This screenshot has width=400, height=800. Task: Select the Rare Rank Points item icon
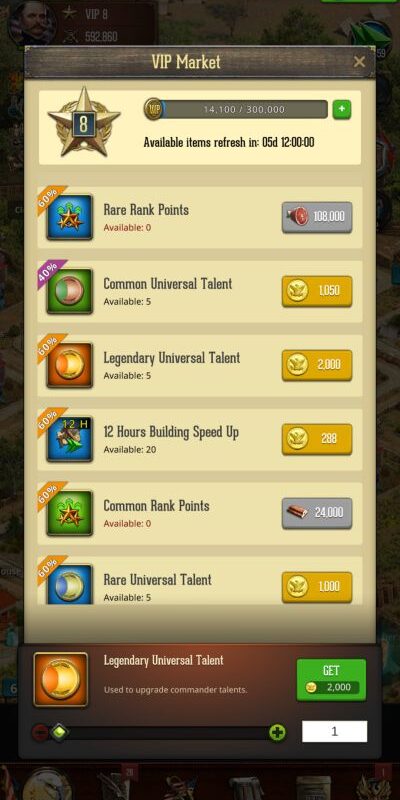click(69, 217)
